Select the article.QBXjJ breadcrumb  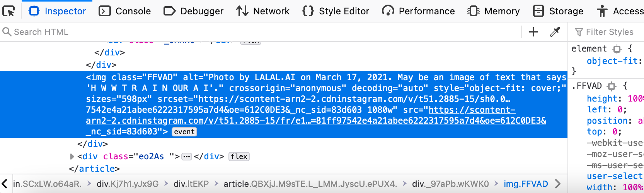310,184
